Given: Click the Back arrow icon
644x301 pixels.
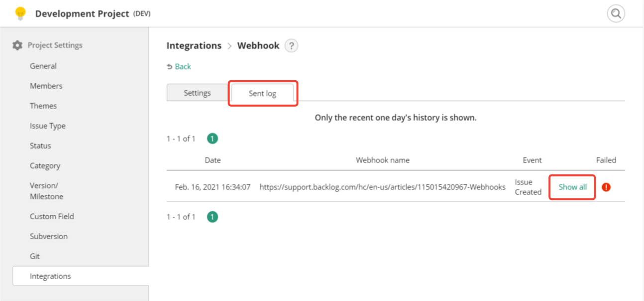Looking at the screenshot, I should [x=170, y=67].
